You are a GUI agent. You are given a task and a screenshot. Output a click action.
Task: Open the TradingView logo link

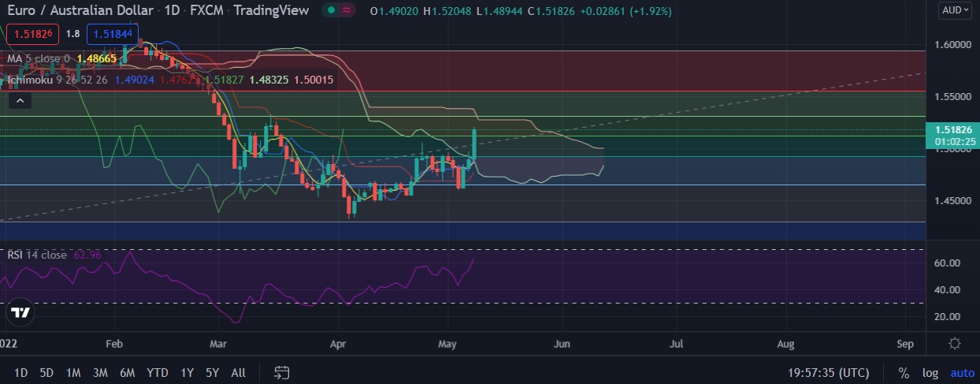tap(21, 312)
